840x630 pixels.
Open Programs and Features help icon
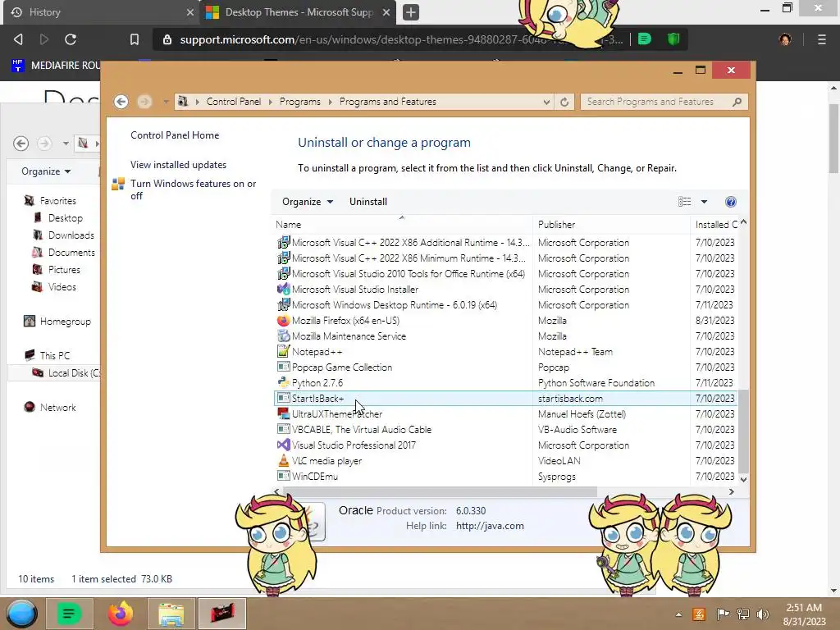730,202
